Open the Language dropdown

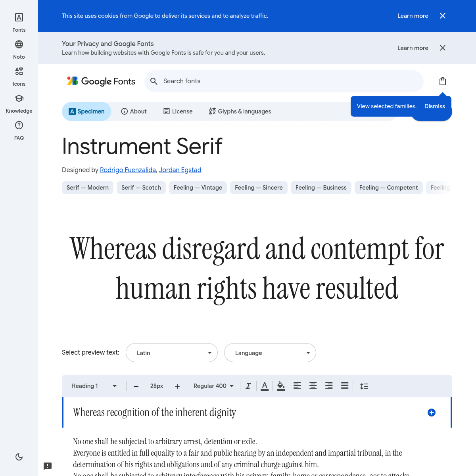click(270, 353)
